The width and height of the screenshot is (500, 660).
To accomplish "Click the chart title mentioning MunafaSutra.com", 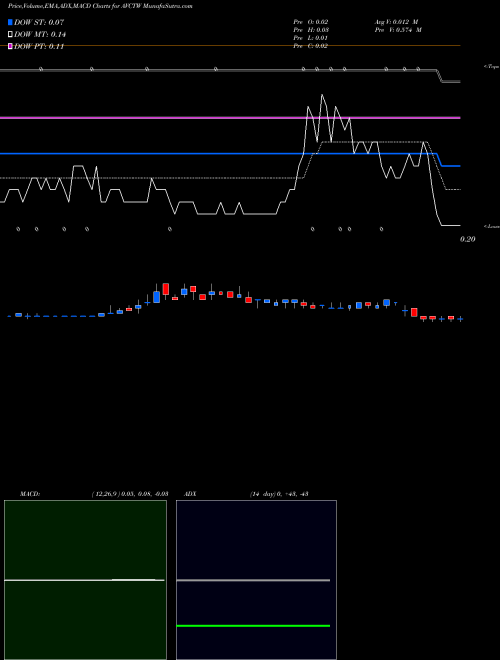I will 100,7.
